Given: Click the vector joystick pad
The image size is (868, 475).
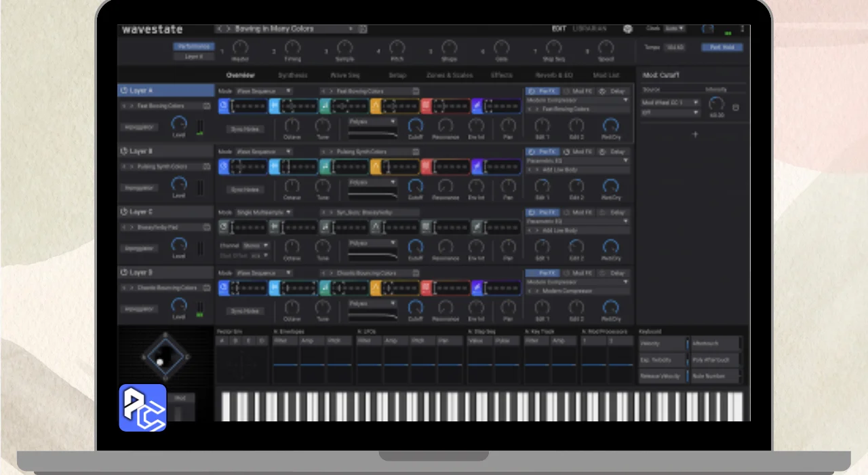Looking at the screenshot, I should coord(165,356).
